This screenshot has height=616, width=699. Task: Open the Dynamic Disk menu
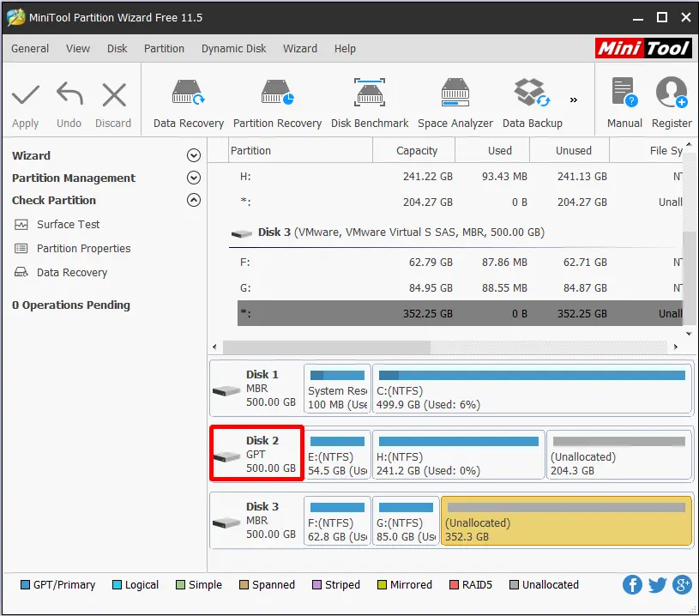pyautogui.click(x=233, y=49)
